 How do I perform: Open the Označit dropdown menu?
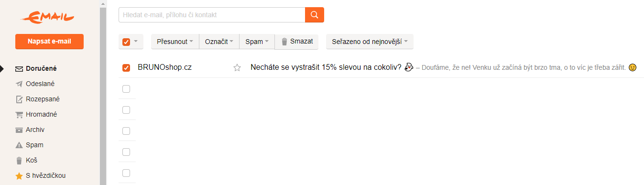click(219, 42)
